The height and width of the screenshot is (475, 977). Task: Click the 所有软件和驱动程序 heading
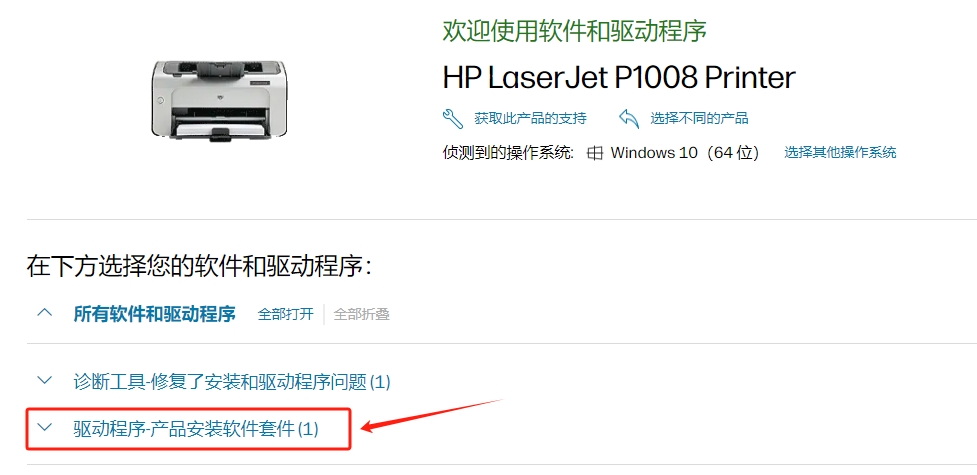[155, 314]
